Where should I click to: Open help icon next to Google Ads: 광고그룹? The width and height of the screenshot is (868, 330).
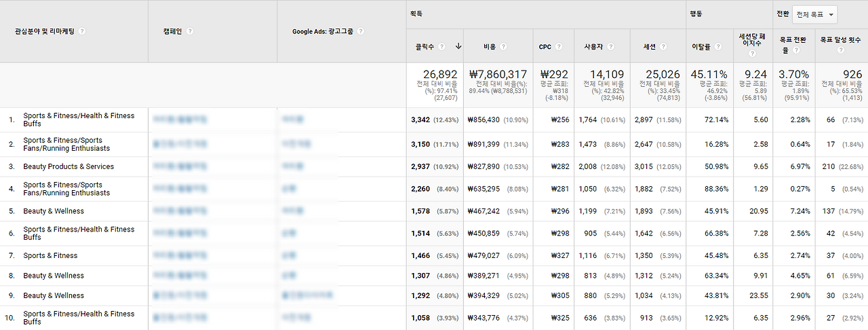pos(361,31)
